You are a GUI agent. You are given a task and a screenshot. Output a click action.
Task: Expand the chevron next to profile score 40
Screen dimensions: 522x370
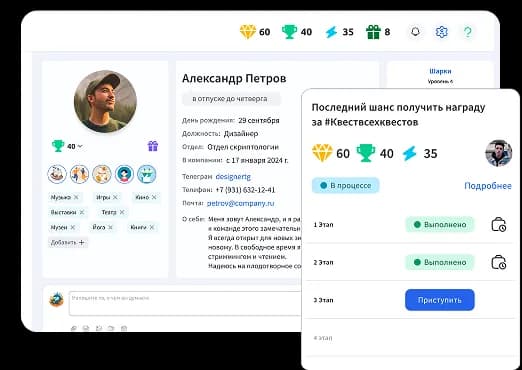[x=80, y=146]
